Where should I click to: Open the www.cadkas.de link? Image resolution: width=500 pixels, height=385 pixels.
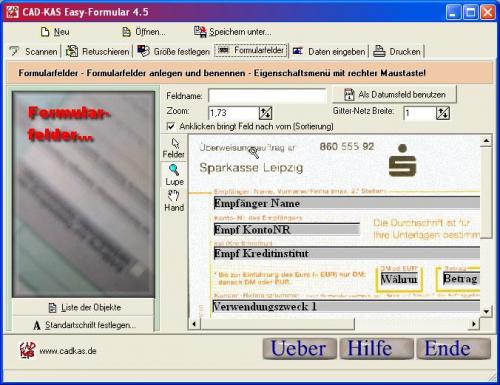click(x=68, y=351)
